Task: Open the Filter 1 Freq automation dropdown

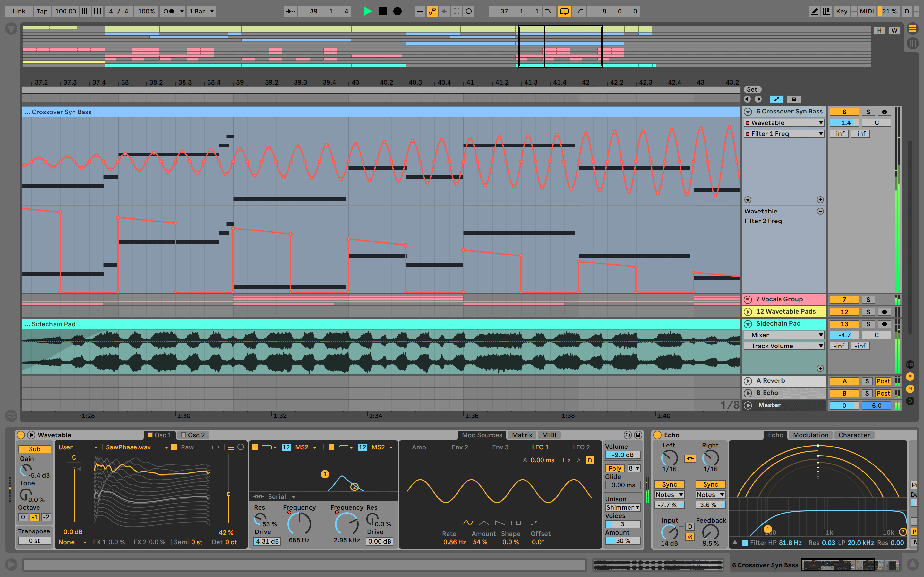Action: click(819, 134)
